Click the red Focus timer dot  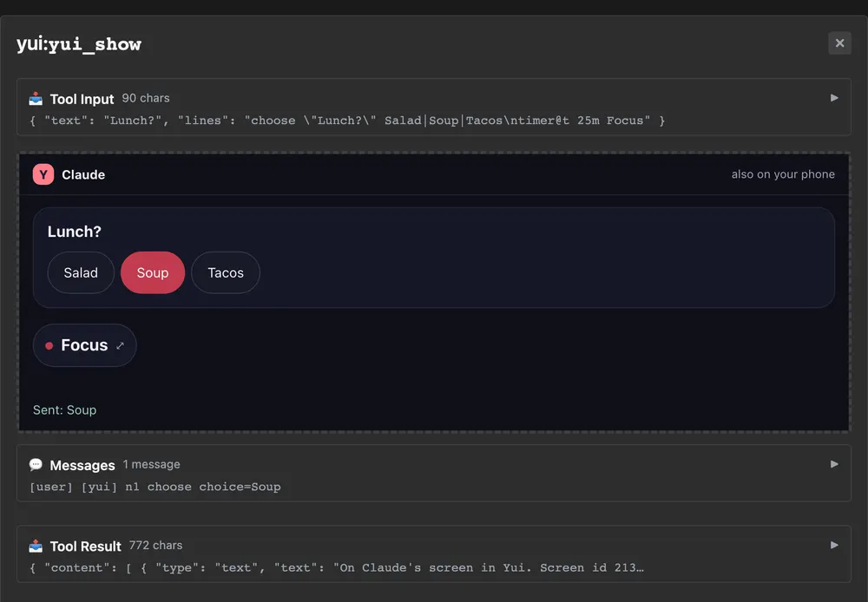coord(49,346)
